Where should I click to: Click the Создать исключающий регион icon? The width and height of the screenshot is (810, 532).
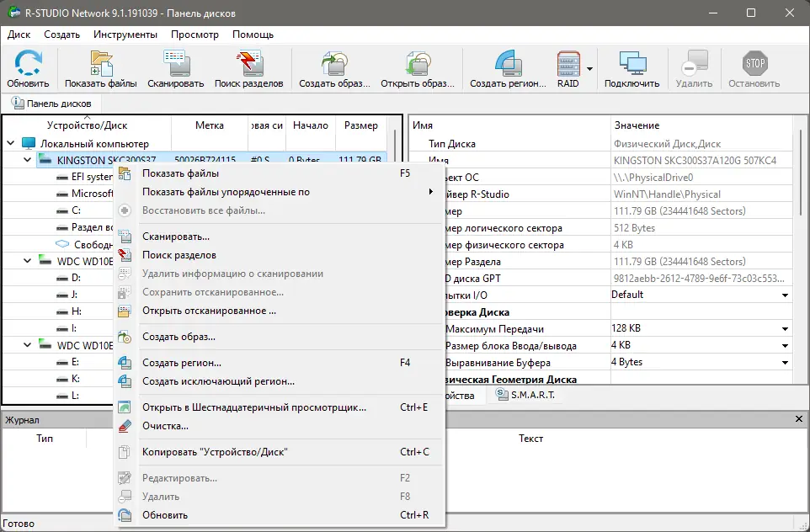click(x=125, y=381)
